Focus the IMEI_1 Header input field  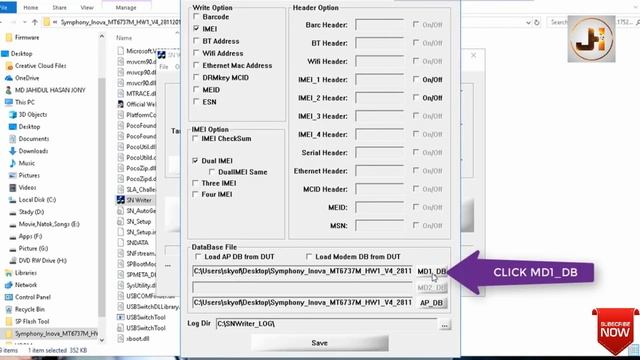coord(380,80)
